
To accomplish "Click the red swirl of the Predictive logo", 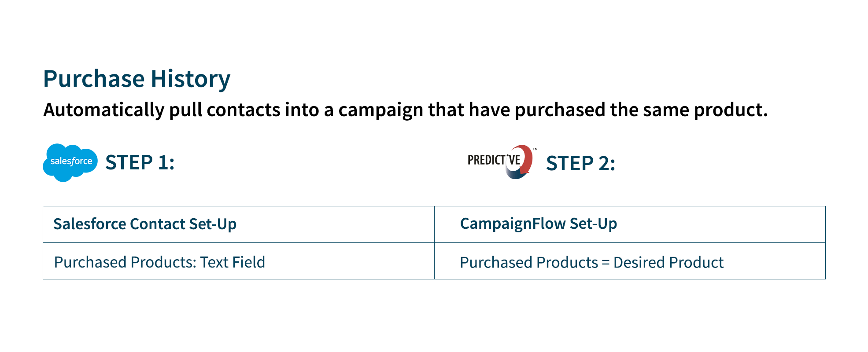I will pyautogui.click(x=526, y=158).
